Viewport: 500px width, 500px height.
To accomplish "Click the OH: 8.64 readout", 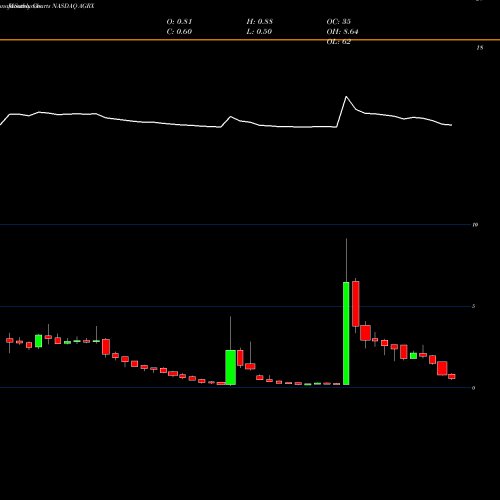I will (342, 32).
